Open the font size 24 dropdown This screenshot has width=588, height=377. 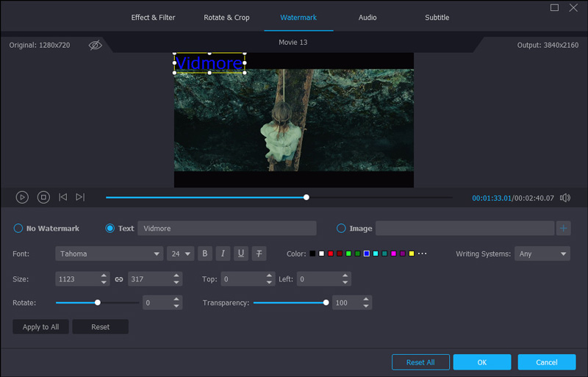180,254
